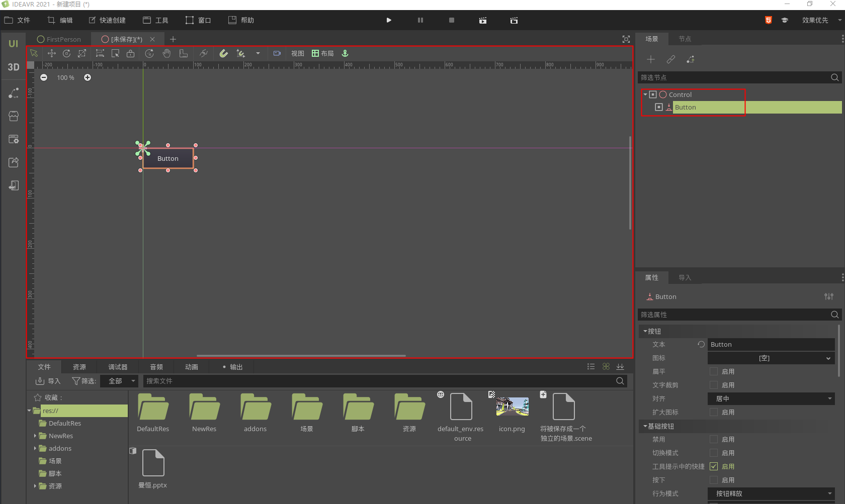Reset zoom at 100 % label

(65, 77)
